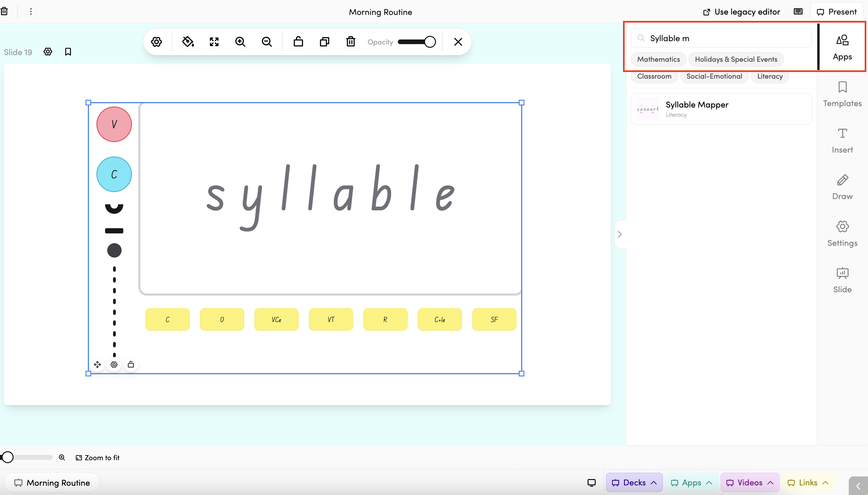Switch to the Insert tab in sidebar

tap(842, 141)
